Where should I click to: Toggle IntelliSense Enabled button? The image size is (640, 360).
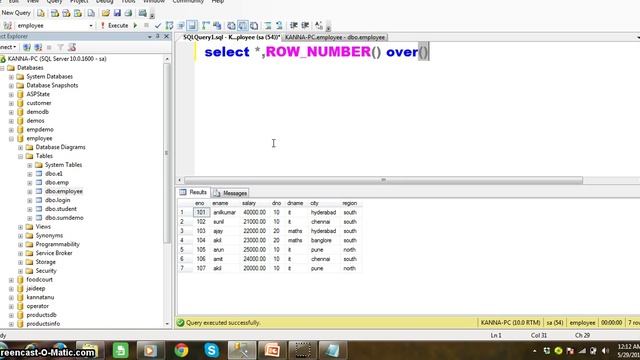(x=192, y=25)
